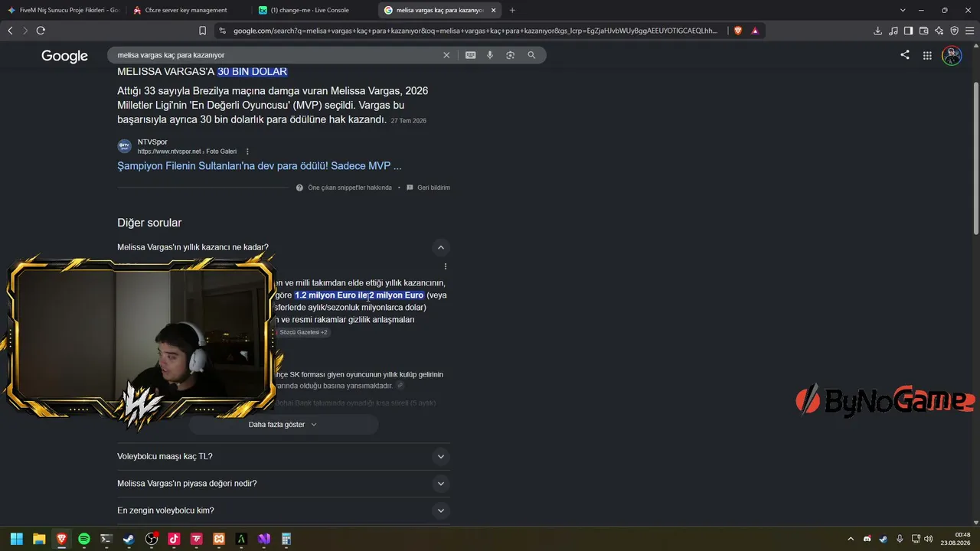Viewport: 980px width, 551px height.
Task: Reload the current page
Action: (x=41, y=31)
